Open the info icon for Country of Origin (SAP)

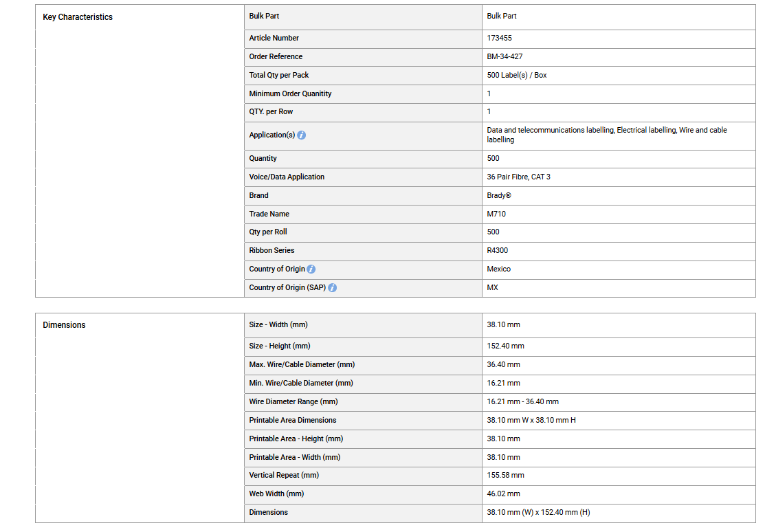[332, 287]
